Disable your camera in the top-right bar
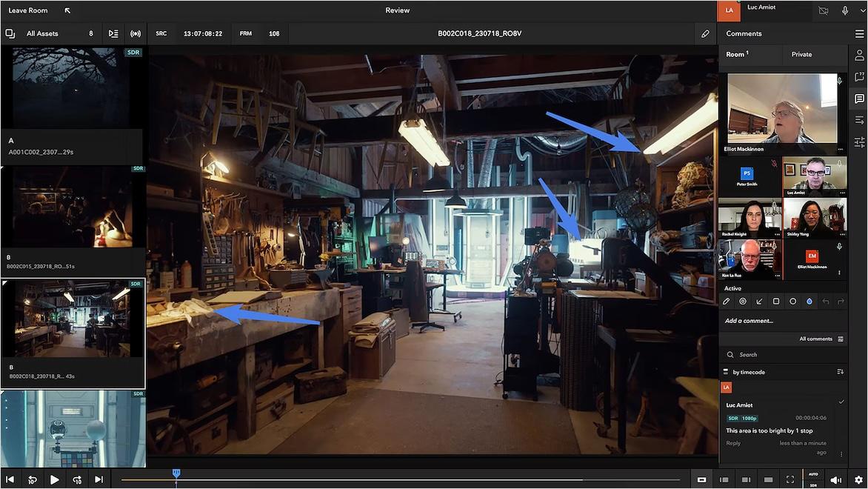The height and width of the screenshot is (489, 868). point(823,10)
